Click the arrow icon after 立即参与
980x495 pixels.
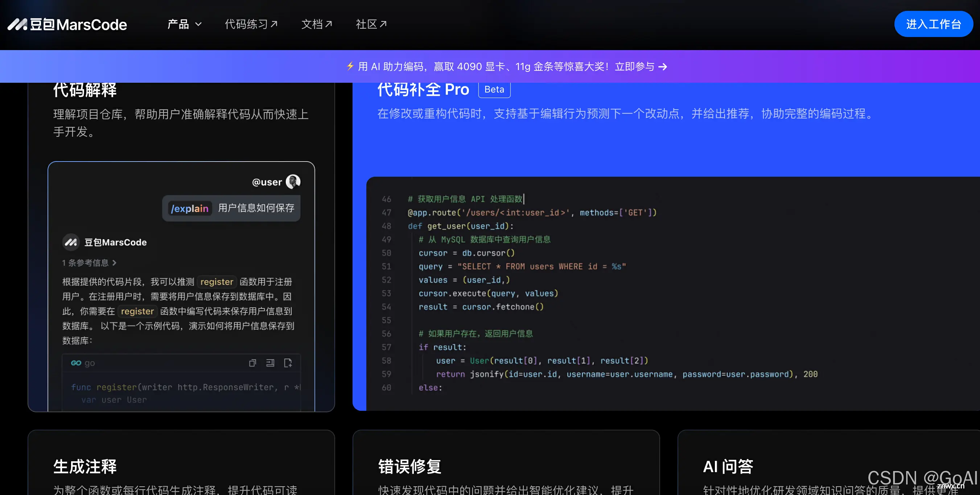tap(663, 67)
